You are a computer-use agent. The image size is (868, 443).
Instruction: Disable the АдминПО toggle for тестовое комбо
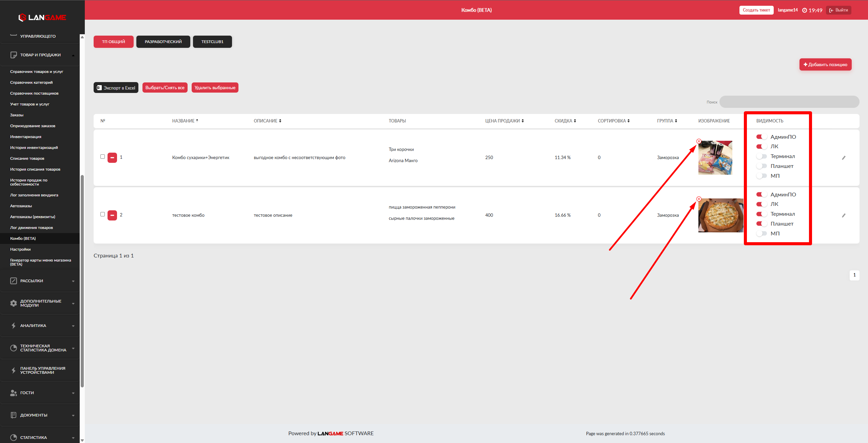(761, 195)
